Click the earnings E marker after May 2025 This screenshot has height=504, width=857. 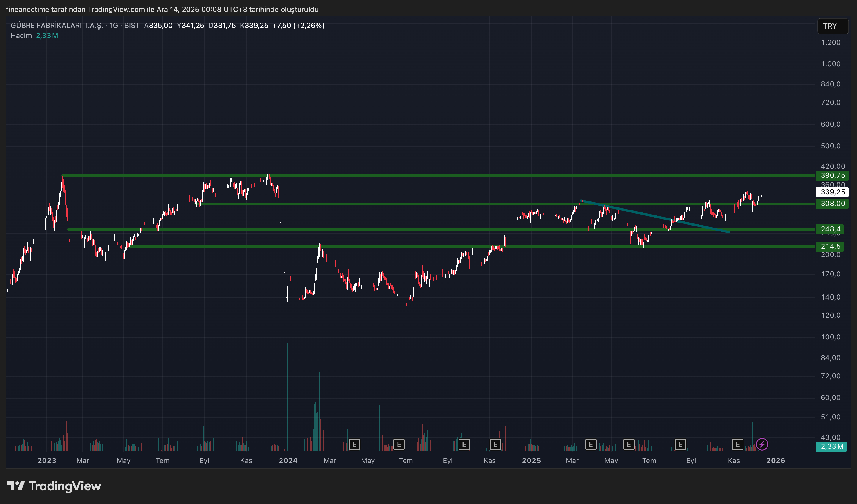click(x=628, y=444)
